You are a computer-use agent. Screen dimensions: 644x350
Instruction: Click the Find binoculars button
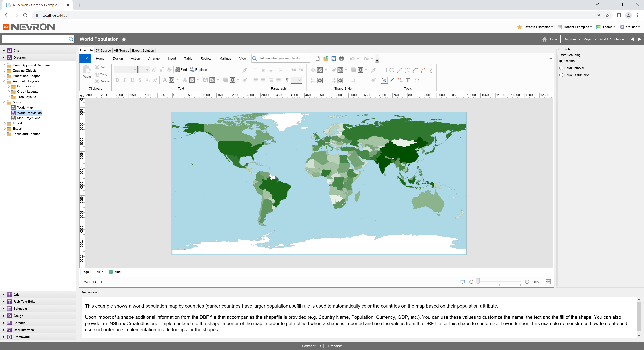pyautogui.click(x=181, y=70)
